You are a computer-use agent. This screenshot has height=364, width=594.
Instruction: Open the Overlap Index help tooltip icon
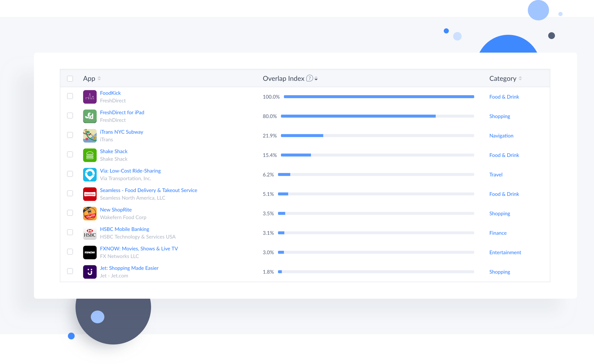[x=310, y=78]
